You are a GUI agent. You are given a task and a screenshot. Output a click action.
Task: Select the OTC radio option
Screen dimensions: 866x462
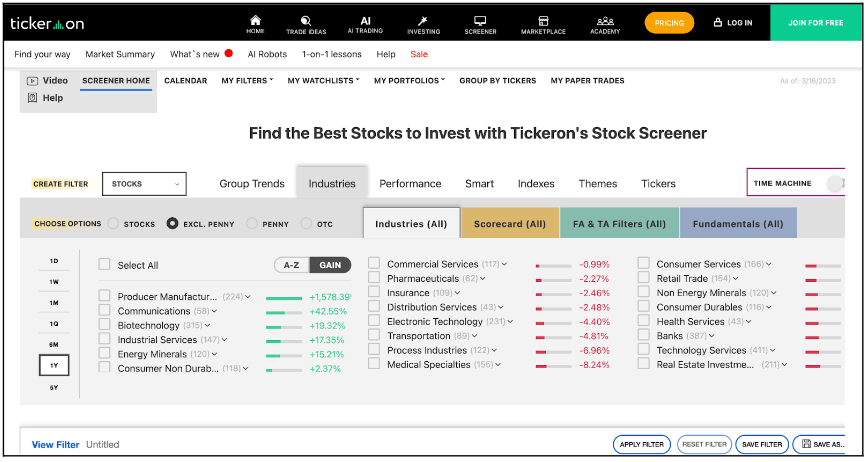pos(306,224)
